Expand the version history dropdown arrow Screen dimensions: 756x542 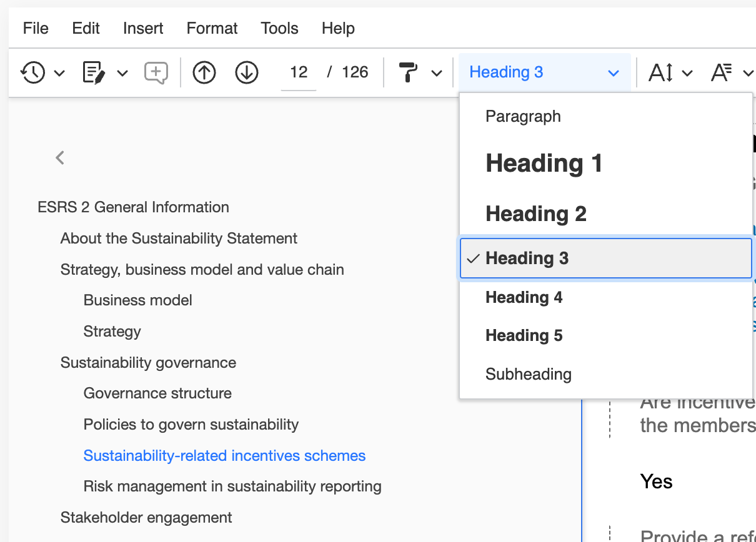[x=59, y=74]
